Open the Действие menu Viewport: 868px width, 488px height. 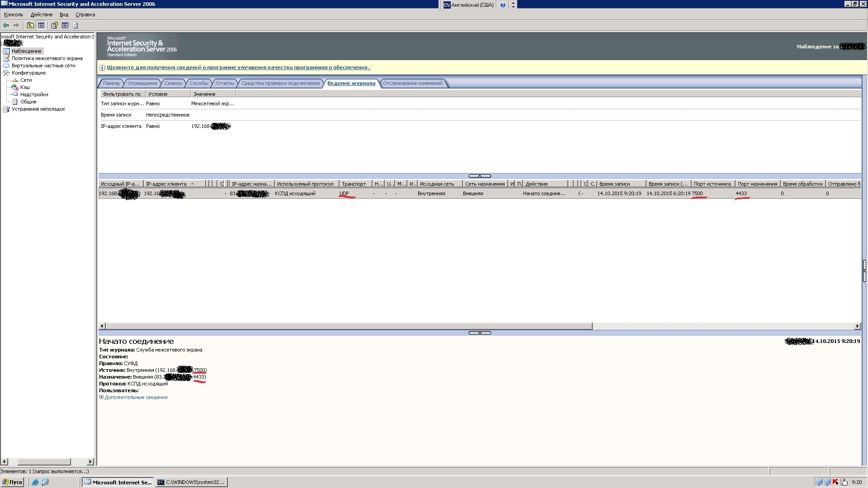(42, 14)
